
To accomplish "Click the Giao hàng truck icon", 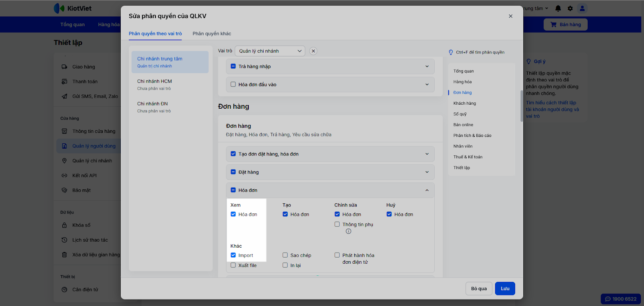I will (64, 67).
